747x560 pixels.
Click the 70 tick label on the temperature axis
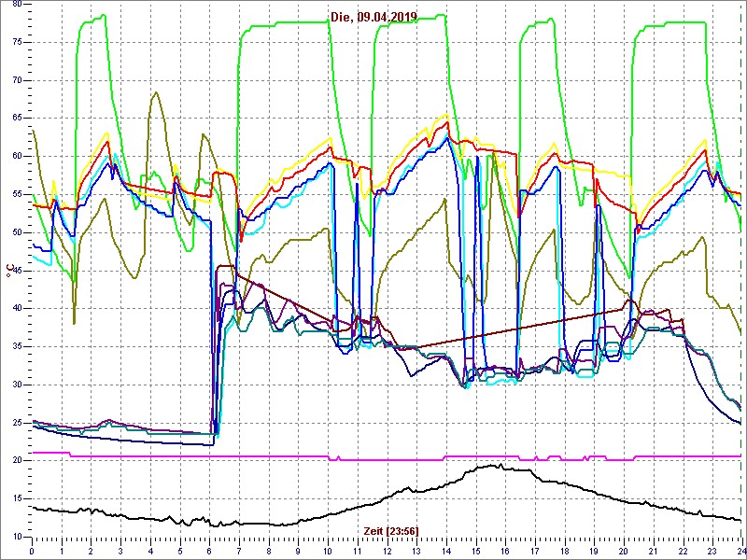[x=16, y=80]
